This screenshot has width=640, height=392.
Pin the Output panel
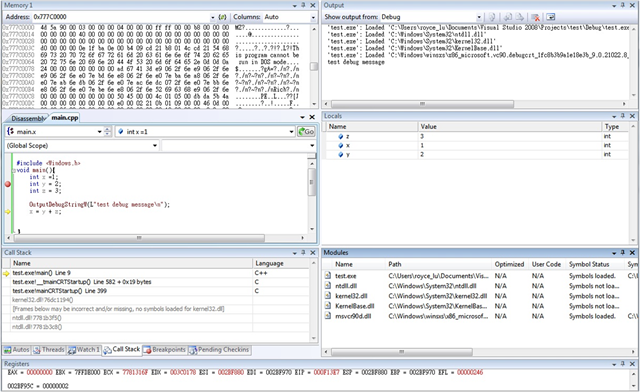click(x=623, y=5)
